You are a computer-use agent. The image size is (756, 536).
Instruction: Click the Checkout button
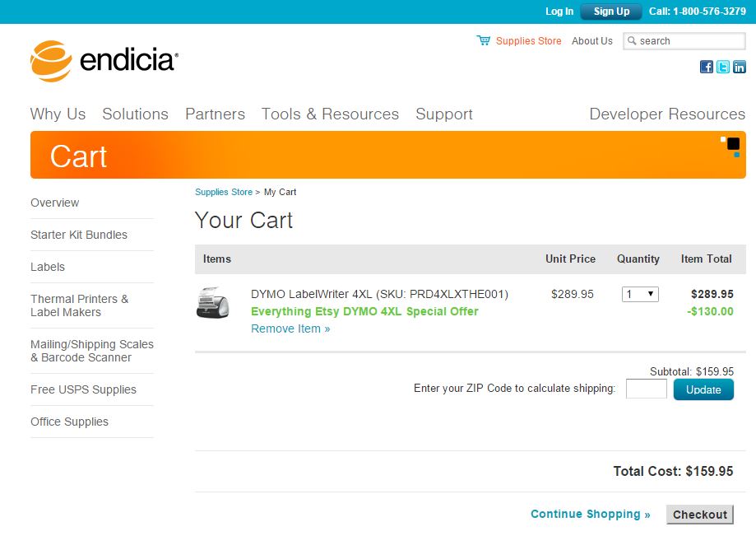click(699, 515)
